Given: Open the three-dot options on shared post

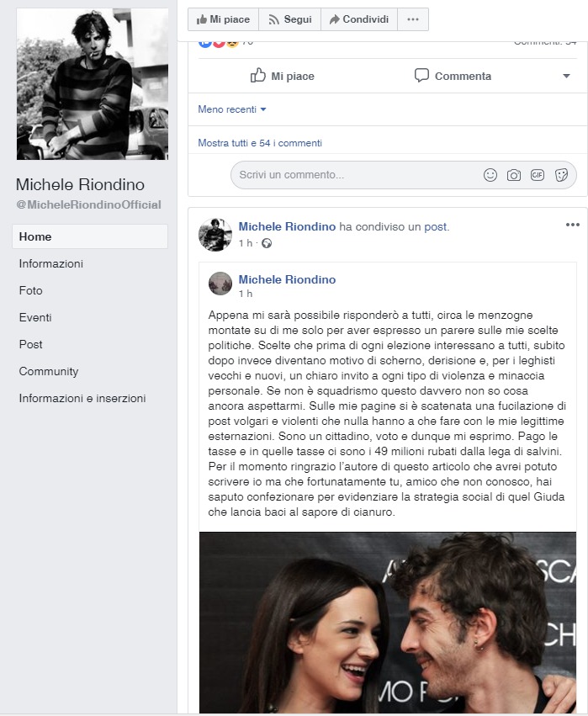Looking at the screenshot, I should click(573, 225).
